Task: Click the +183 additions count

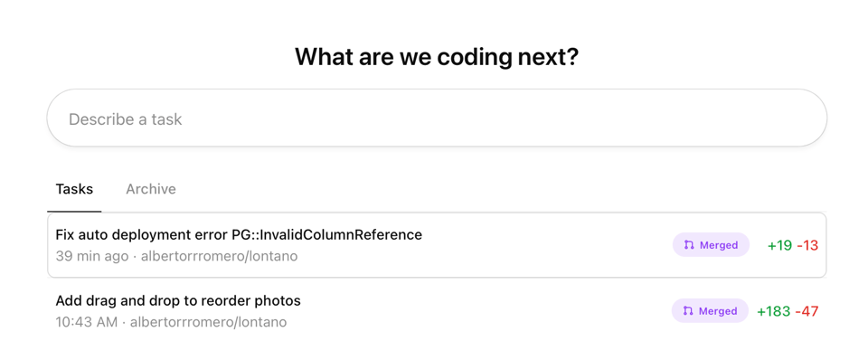Action: click(773, 311)
